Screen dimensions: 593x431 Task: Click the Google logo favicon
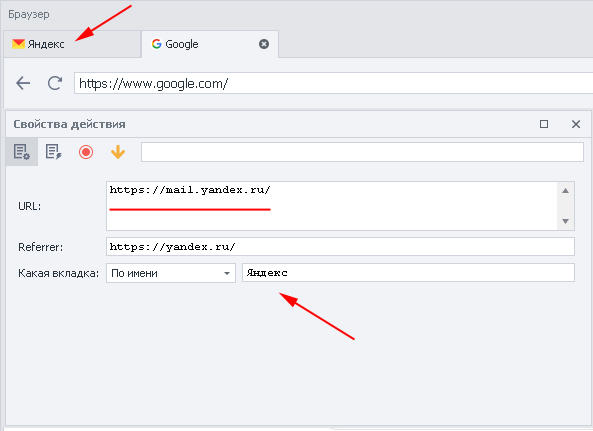point(157,44)
